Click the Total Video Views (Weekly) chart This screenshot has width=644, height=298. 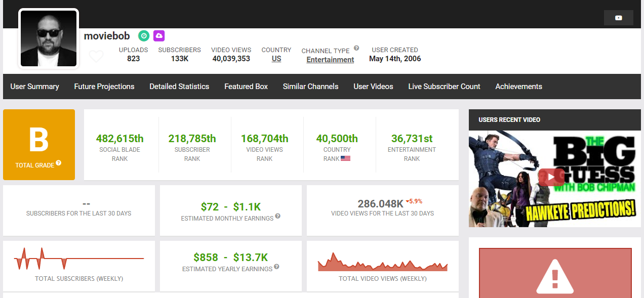click(383, 261)
